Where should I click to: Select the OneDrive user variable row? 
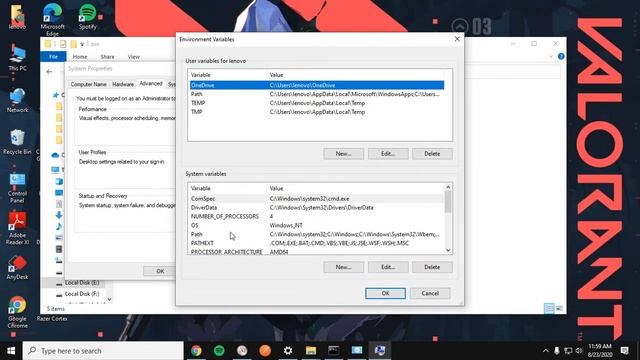[316, 85]
